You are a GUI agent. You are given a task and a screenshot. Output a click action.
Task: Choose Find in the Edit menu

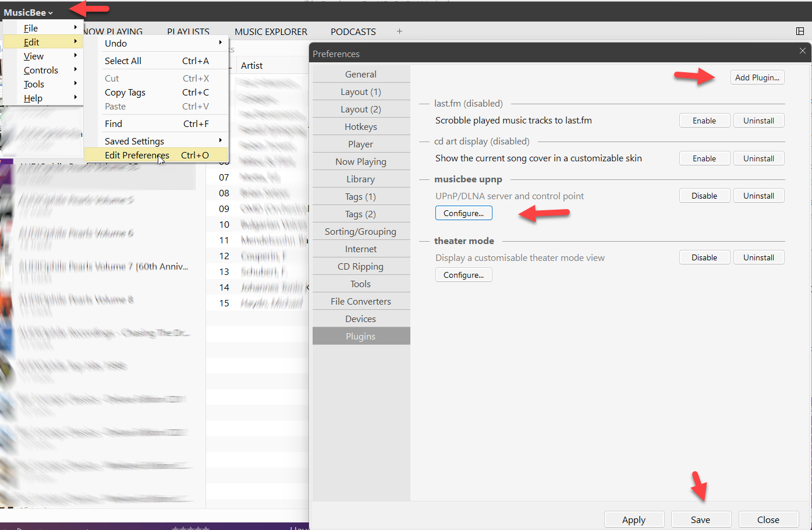coord(157,123)
